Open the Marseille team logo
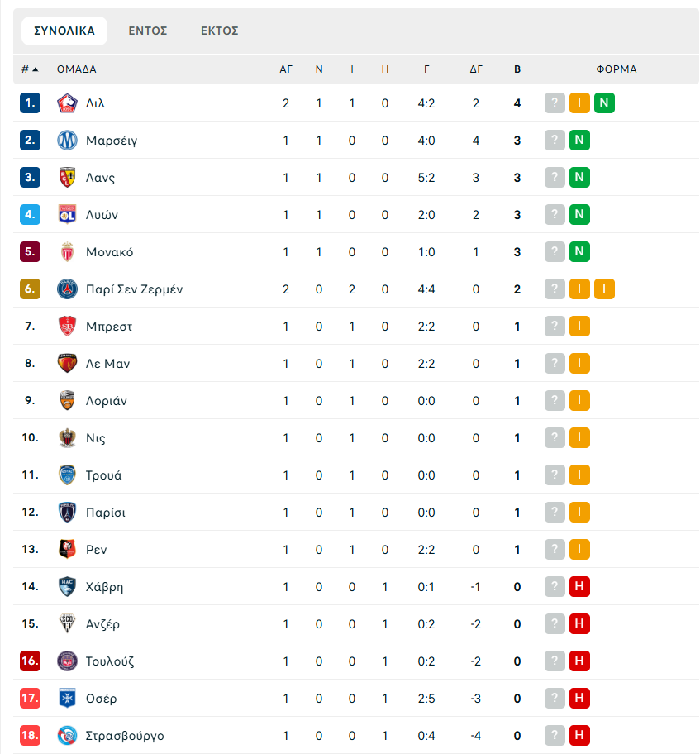Image resolution: width=700 pixels, height=754 pixels. (x=67, y=141)
